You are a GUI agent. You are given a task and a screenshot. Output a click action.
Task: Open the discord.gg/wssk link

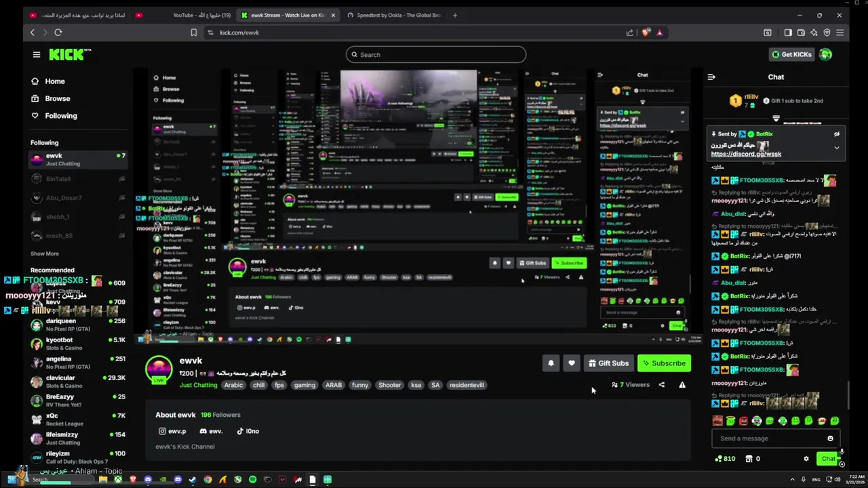coord(746,155)
